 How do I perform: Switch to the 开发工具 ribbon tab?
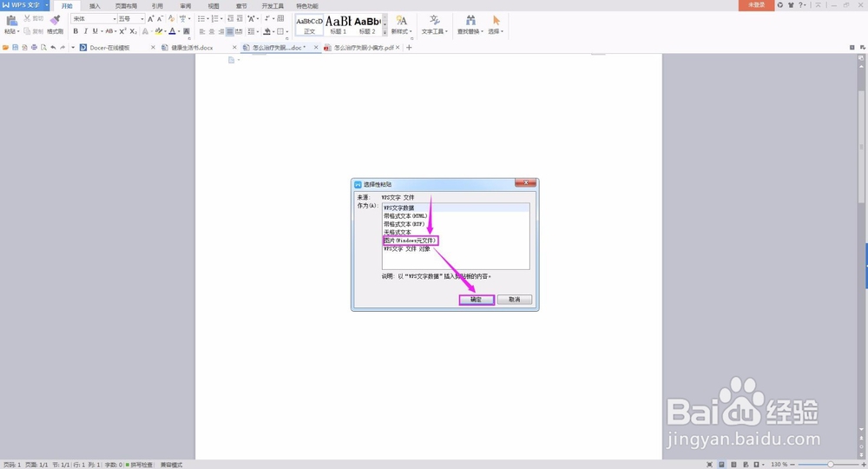click(273, 6)
